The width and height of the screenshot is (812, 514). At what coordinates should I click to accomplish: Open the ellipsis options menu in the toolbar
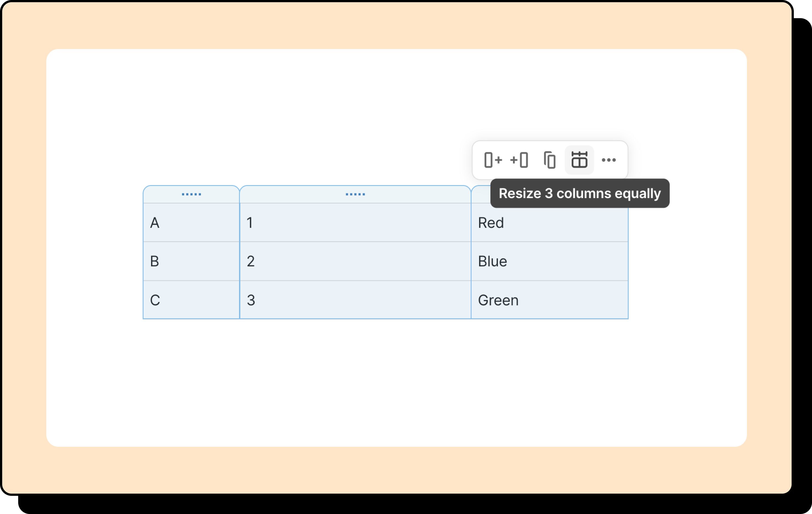[x=609, y=160]
